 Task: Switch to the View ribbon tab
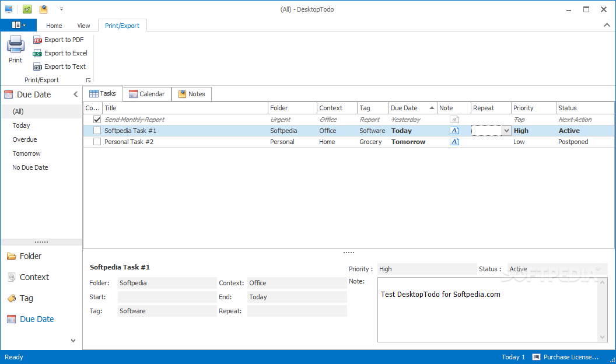click(83, 26)
